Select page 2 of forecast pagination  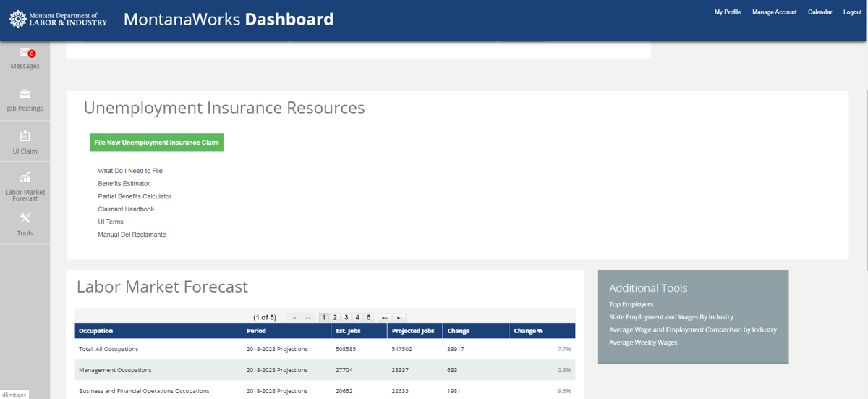[x=335, y=318]
